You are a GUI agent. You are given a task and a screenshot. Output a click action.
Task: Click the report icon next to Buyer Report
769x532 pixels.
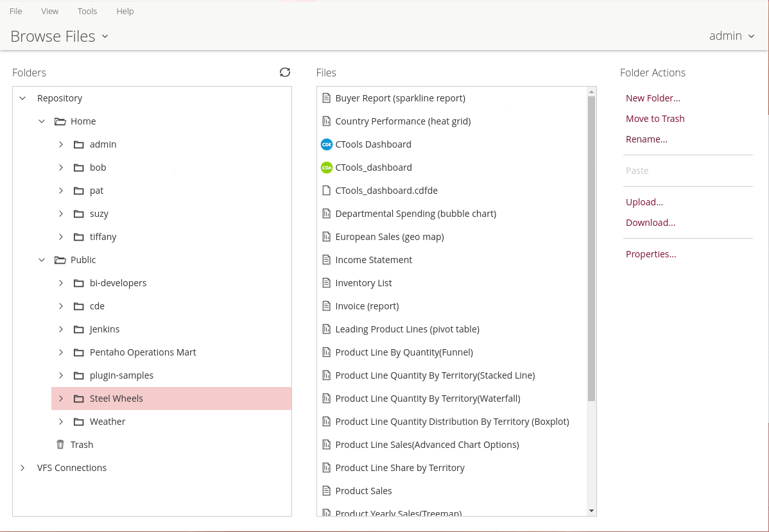pos(326,98)
